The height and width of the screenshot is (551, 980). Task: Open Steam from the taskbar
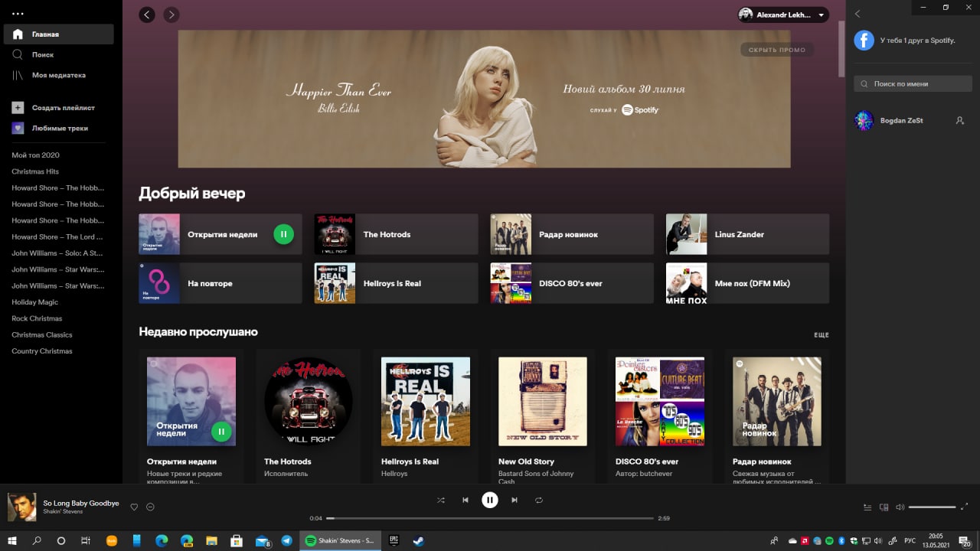click(x=419, y=540)
